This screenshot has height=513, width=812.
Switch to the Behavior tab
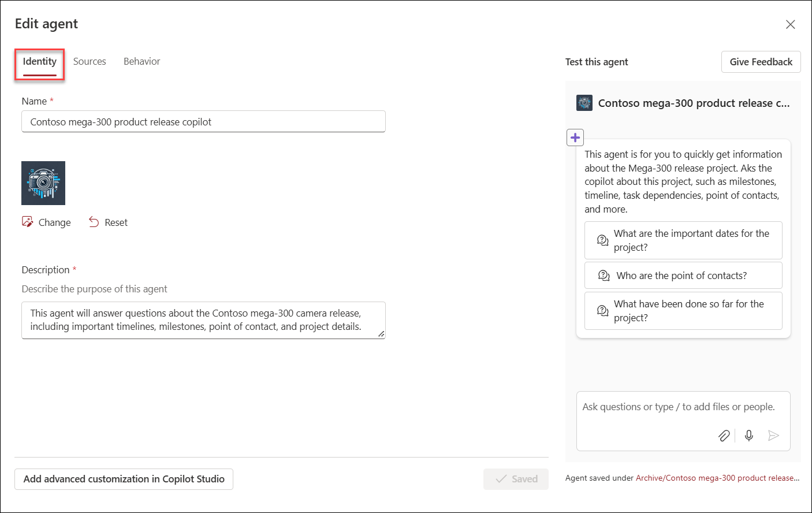(x=141, y=61)
